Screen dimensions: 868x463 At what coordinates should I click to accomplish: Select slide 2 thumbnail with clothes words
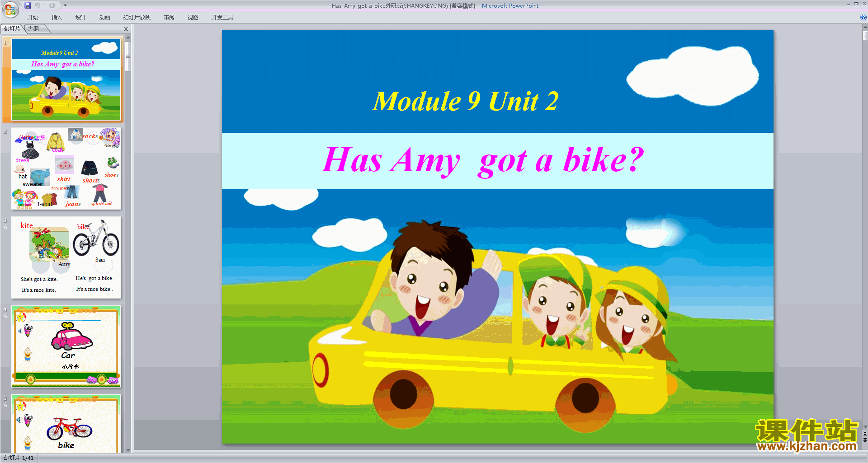[66, 168]
